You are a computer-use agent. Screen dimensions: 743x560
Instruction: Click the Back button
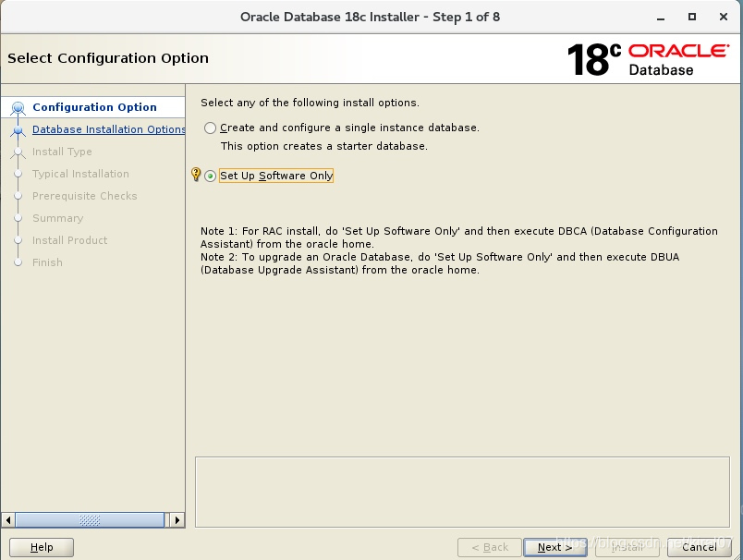490,547
